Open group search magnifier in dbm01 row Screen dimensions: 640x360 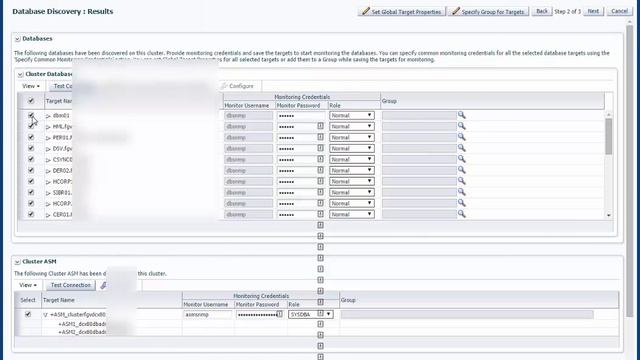click(461, 115)
